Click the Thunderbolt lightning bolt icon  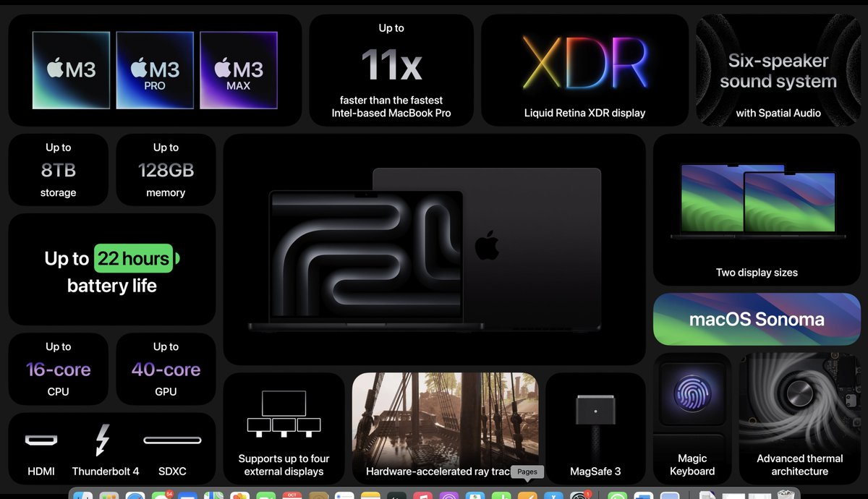tap(103, 440)
